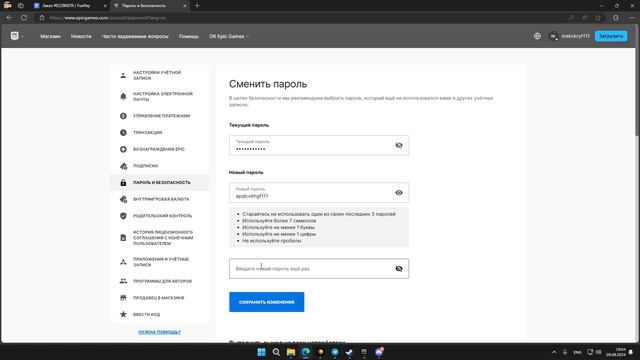Click the bell icon for Настройка электронной почты
640x360 pixels.
(123, 97)
